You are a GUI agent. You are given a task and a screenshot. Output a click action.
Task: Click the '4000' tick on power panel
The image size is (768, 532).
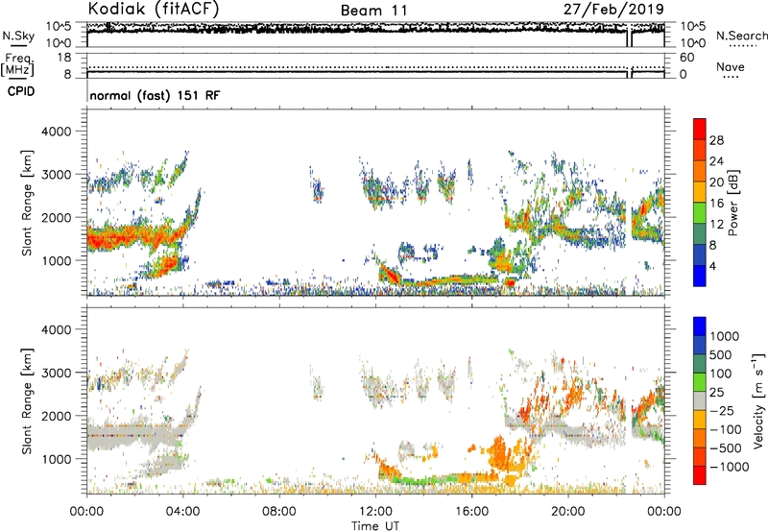click(x=57, y=132)
